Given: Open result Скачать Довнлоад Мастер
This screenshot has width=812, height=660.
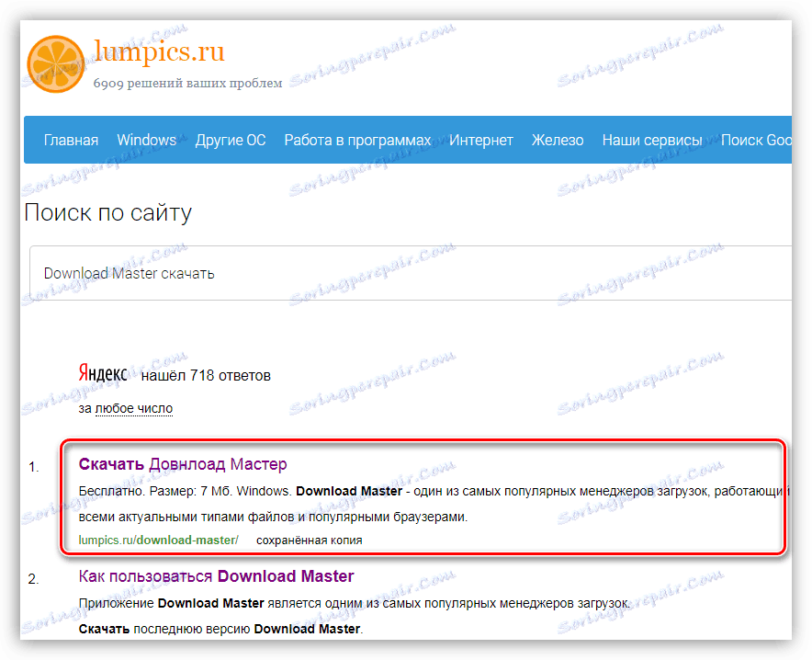Looking at the screenshot, I should click(183, 463).
